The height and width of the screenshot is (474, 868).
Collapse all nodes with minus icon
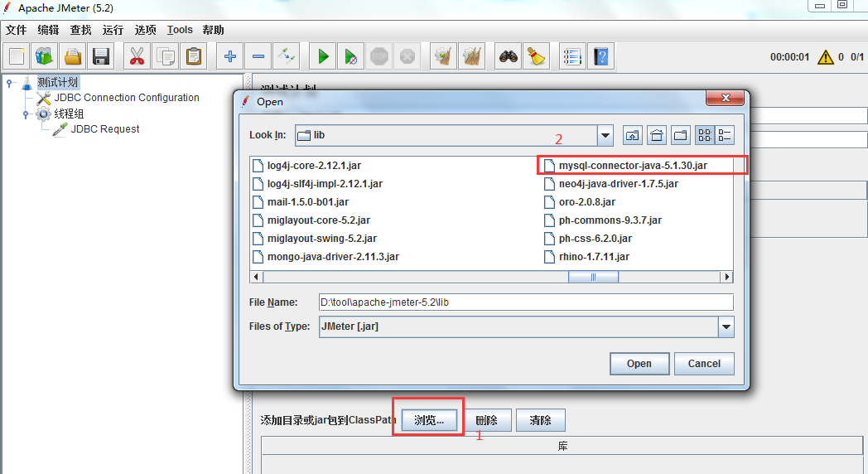click(258, 56)
